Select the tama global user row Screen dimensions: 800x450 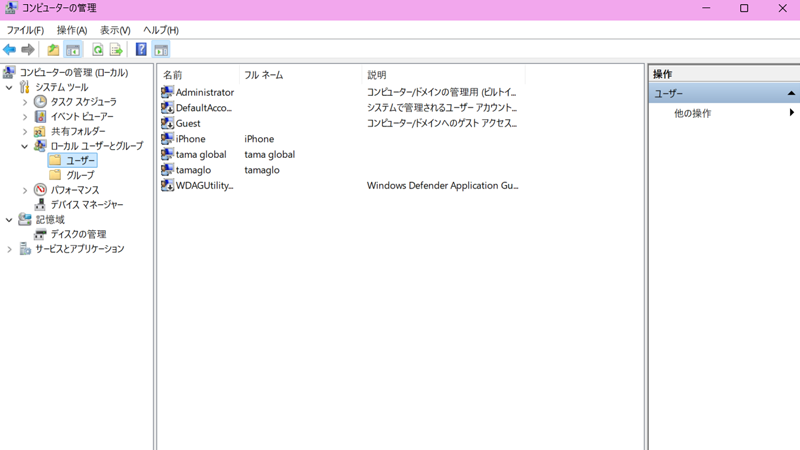(200, 155)
